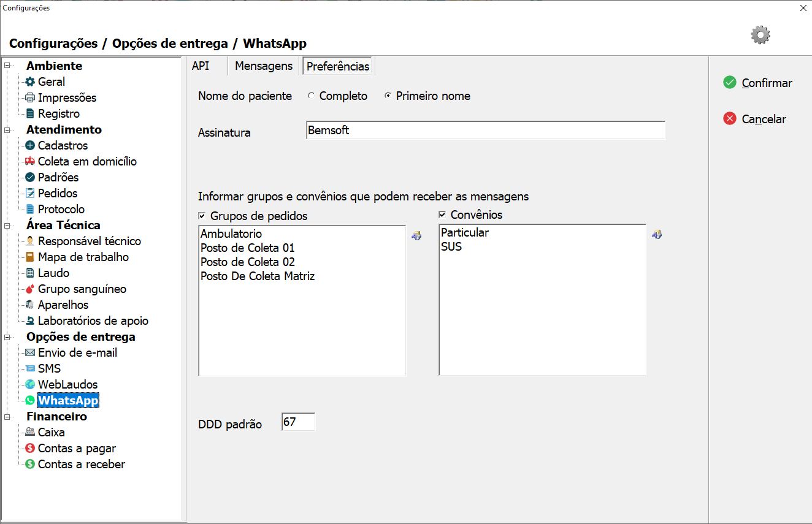This screenshot has height=524, width=812.
Task: Open Impressões settings in tree
Action: (67, 97)
